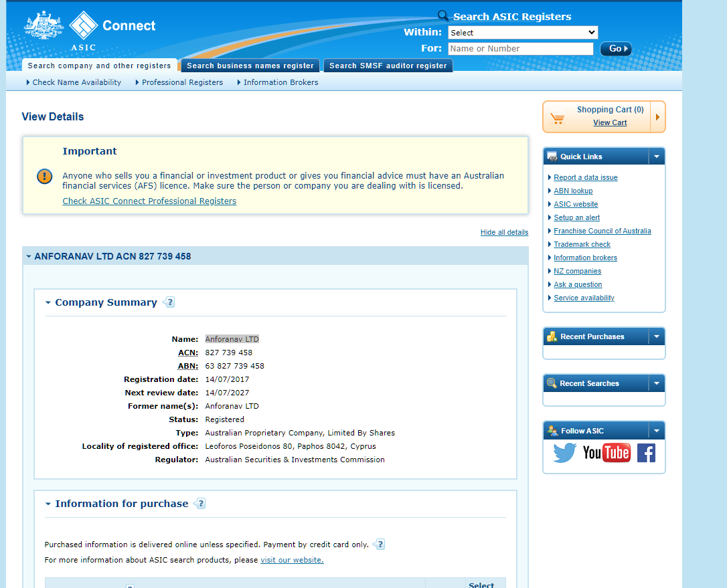
Task: Click the Name or Number search field
Action: click(520, 49)
